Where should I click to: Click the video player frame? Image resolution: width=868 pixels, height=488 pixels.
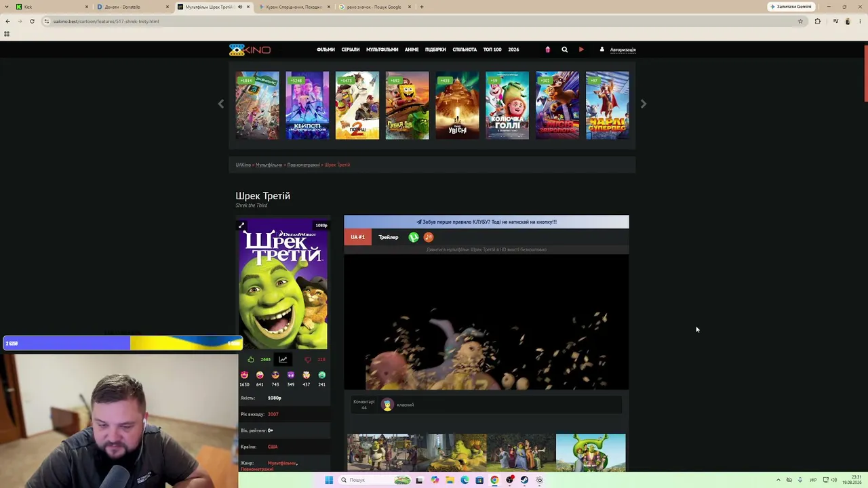pos(486,322)
